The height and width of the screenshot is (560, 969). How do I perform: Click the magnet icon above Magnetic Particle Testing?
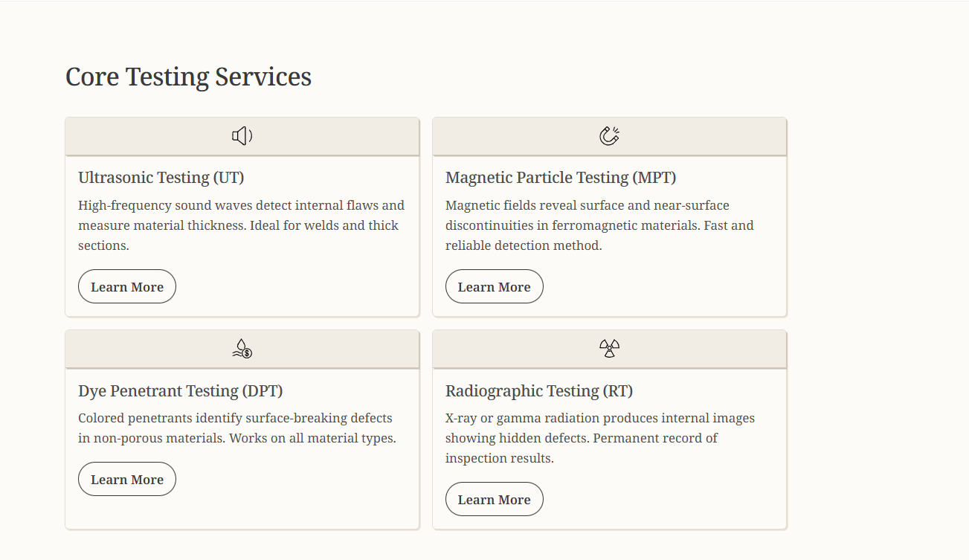(609, 136)
